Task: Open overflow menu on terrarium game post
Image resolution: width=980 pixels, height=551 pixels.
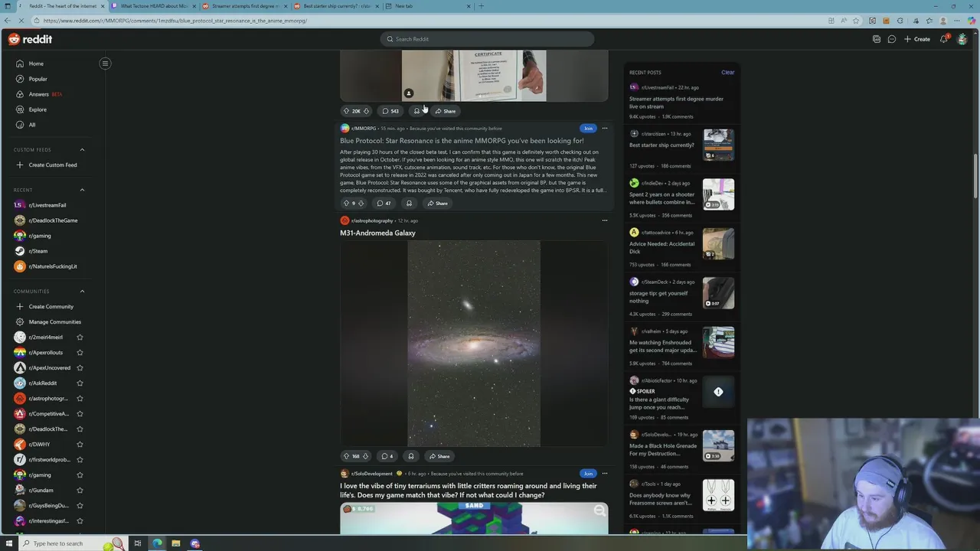Action: point(604,474)
